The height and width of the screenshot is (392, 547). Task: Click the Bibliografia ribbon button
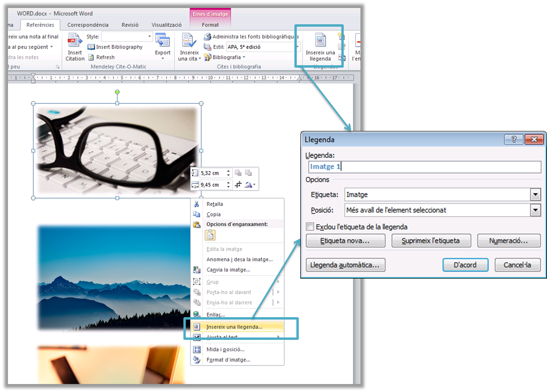pyautogui.click(x=225, y=57)
